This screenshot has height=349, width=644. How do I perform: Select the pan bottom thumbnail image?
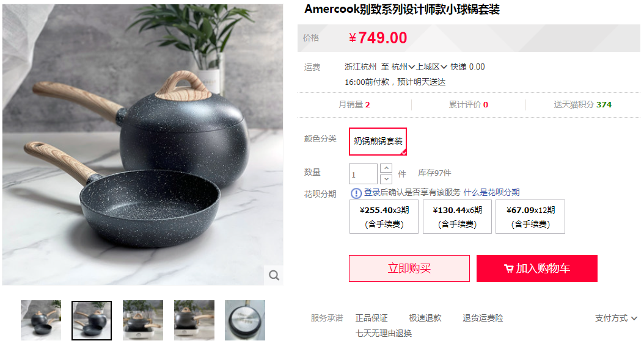tap(245, 320)
